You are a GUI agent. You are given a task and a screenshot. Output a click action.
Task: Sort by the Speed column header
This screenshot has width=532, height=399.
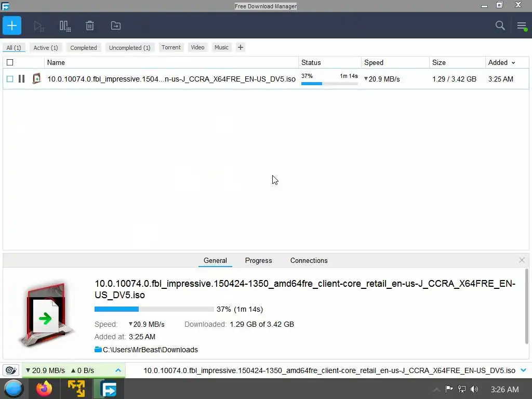[x=395, y=62]
